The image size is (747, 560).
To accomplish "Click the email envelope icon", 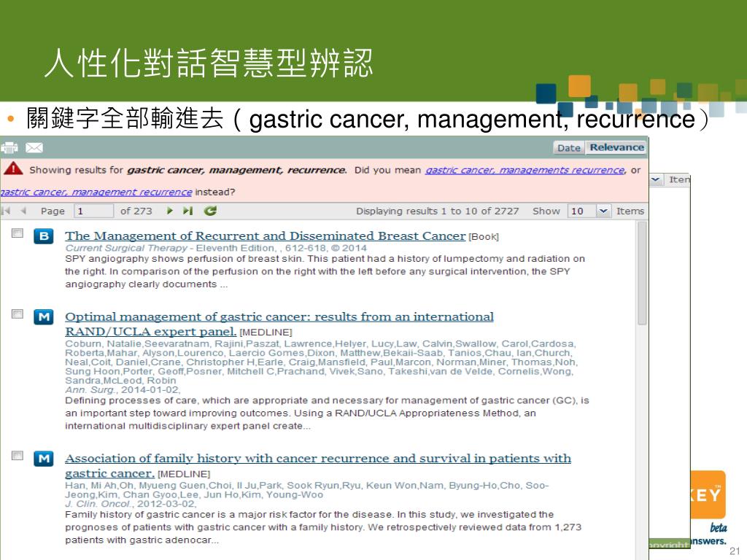I will tap(34, 147).
